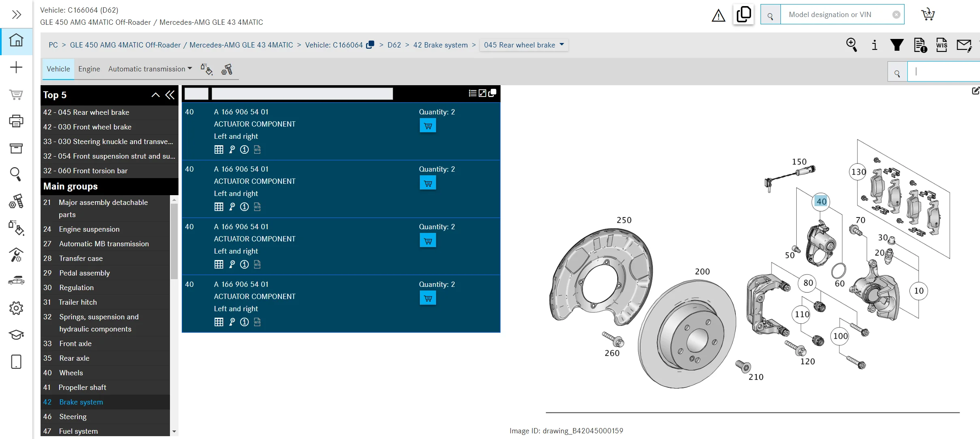
Task: Click Main groups scroll up arrow
Action: (174, 200)
